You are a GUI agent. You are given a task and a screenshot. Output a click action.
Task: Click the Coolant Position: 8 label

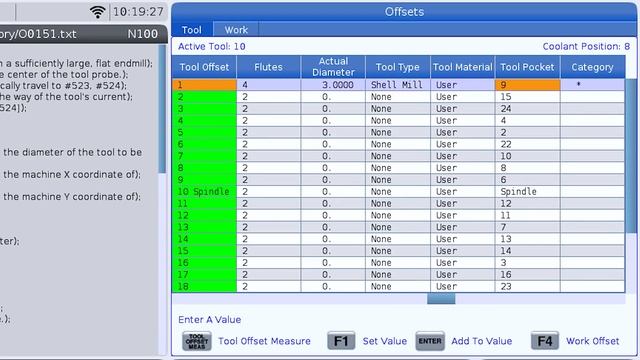coord(586,47)
